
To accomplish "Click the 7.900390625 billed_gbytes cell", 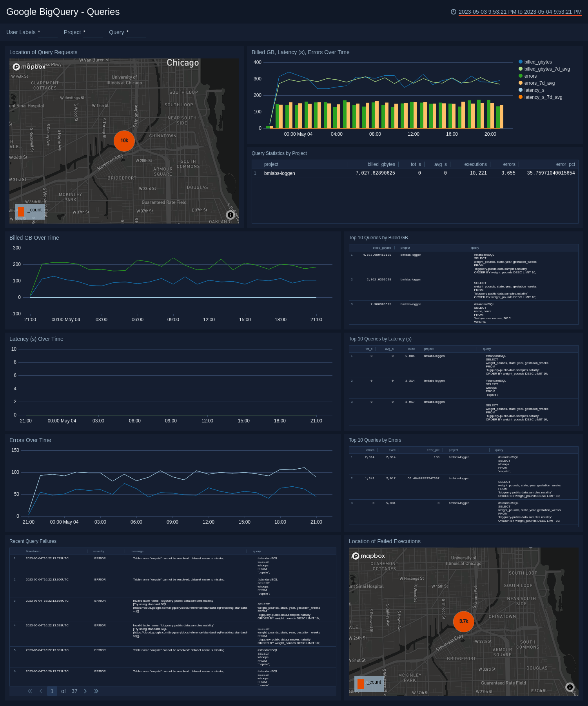I will (381, 304).
